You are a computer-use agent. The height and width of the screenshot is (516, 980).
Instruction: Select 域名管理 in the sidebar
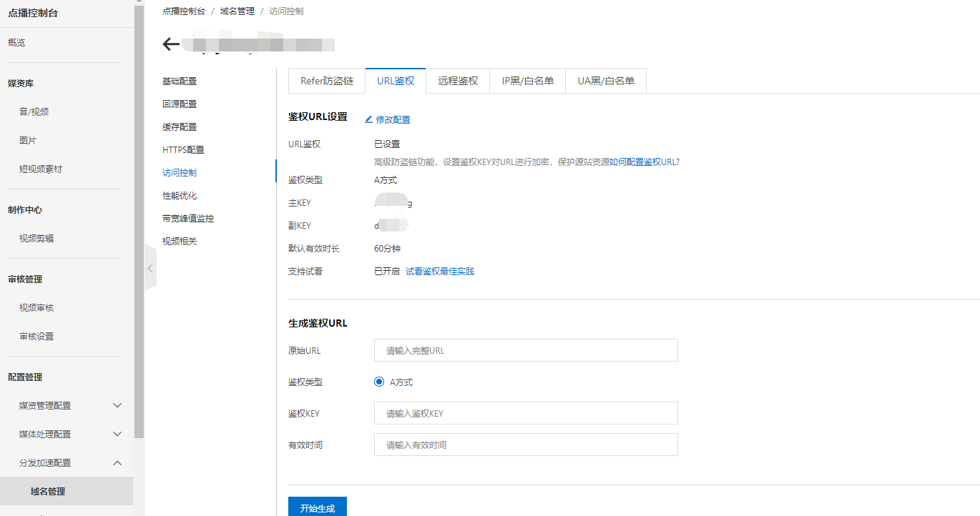[67, 491]
